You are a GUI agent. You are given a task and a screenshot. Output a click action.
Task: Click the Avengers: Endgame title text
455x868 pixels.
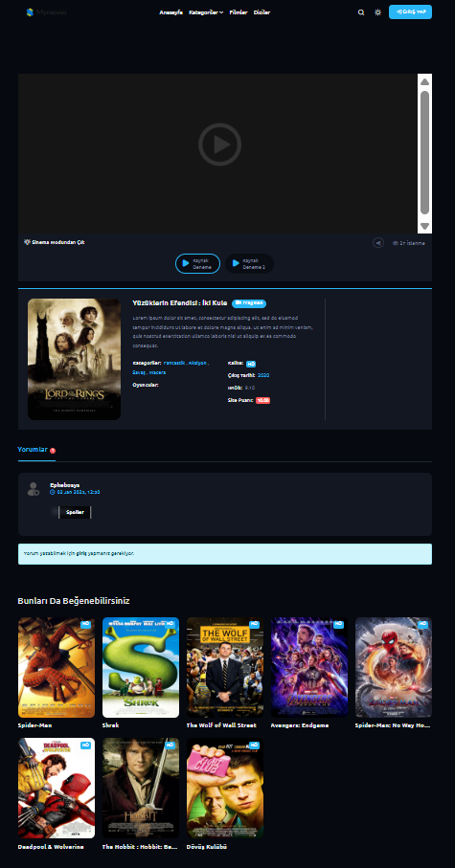[299, 725]
